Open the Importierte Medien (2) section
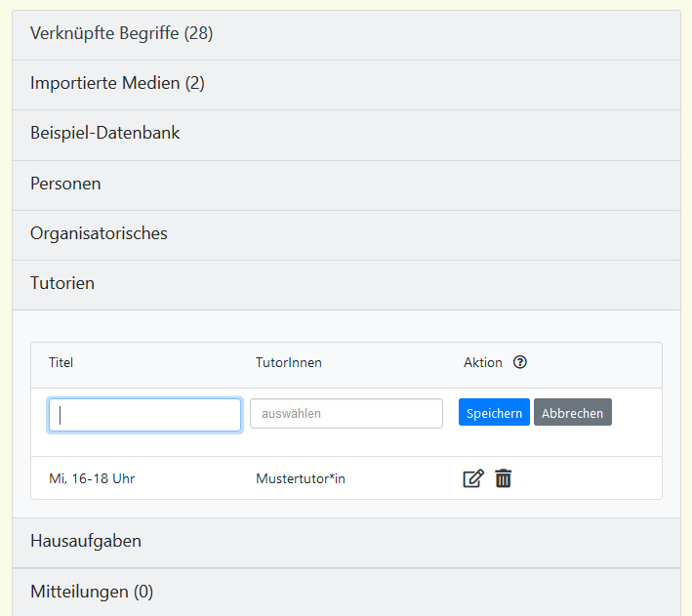This screenshot has width=692, height=616. coord(117,84)
